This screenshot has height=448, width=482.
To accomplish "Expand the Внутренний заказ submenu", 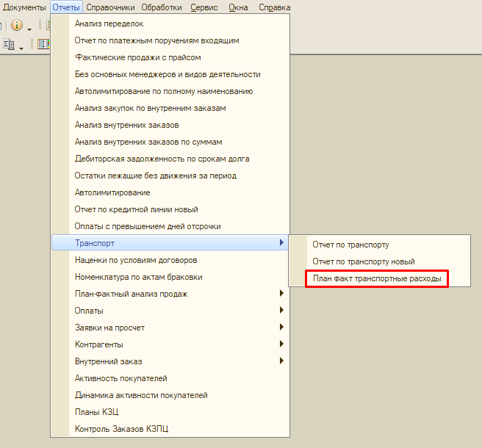I will 170,361.
